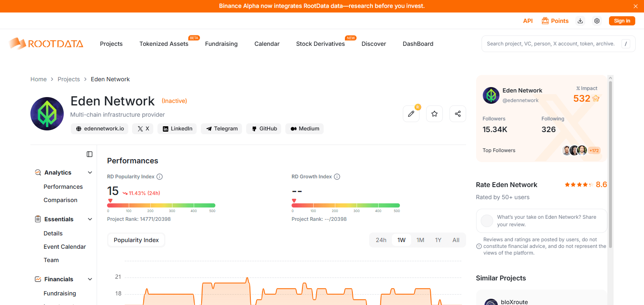Click the Points gift icon

point(545,21)
